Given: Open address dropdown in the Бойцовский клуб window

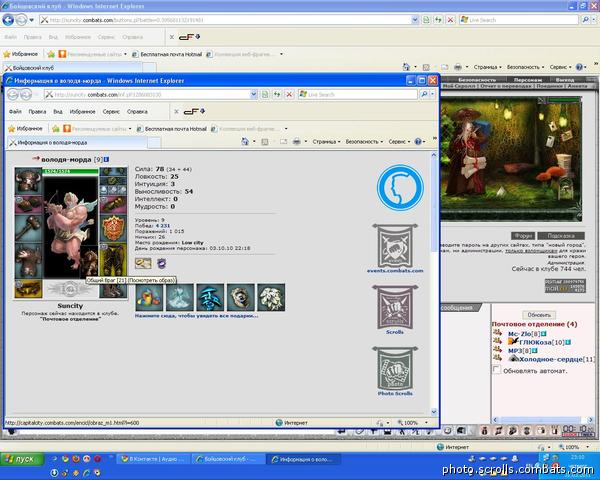Looking at the screenshot, I should point(415,20).
